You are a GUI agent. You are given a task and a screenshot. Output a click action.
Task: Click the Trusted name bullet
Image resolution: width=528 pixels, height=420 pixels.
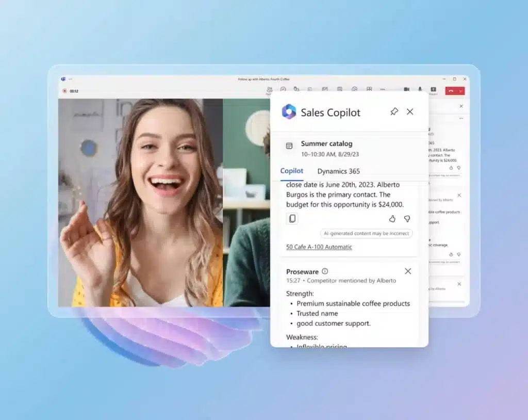tap(317, 314)
